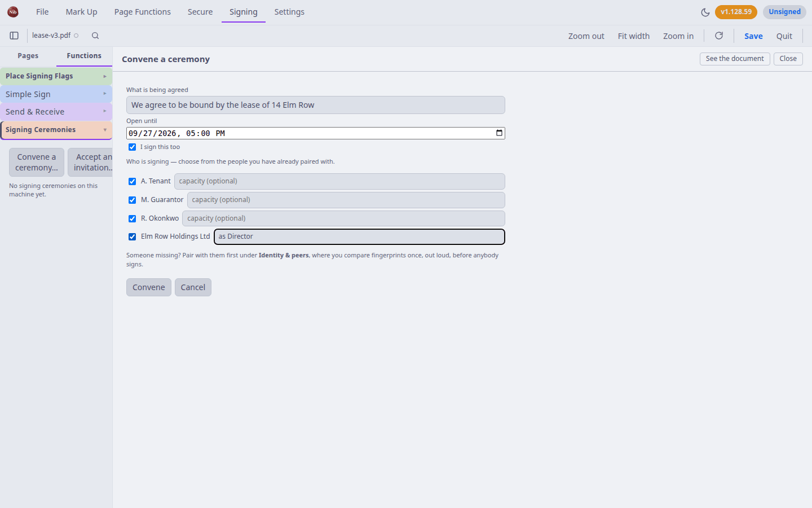Expand Place Signing Flags section
This screenshot has width=812, height=508.
click(x=56, y=76)
